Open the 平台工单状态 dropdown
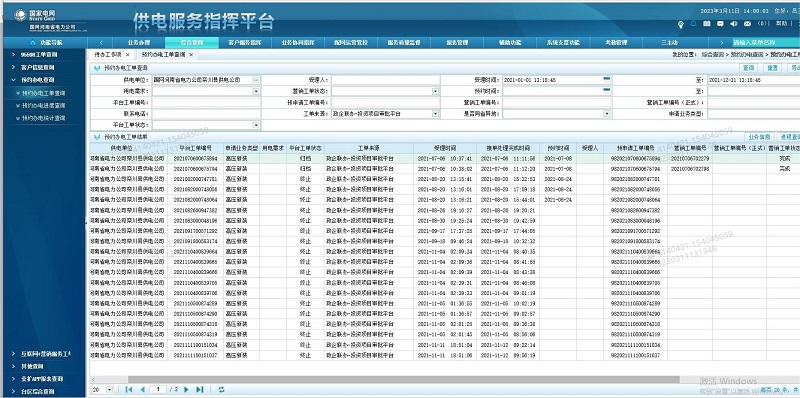The width and height of the screenshot is (800, 398). click(x=256, y=125)
